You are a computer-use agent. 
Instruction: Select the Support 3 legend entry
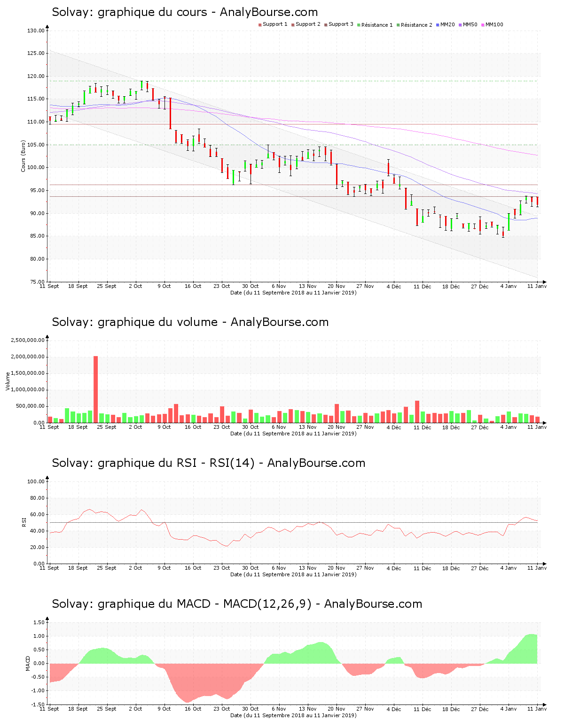click(339, 24)
